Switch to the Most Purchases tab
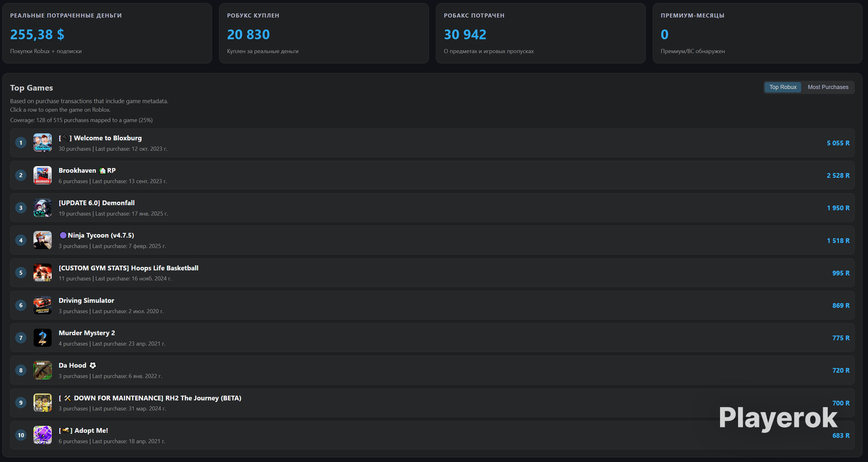The height and width of the screenshot is (462, 868). click(828, 87)
